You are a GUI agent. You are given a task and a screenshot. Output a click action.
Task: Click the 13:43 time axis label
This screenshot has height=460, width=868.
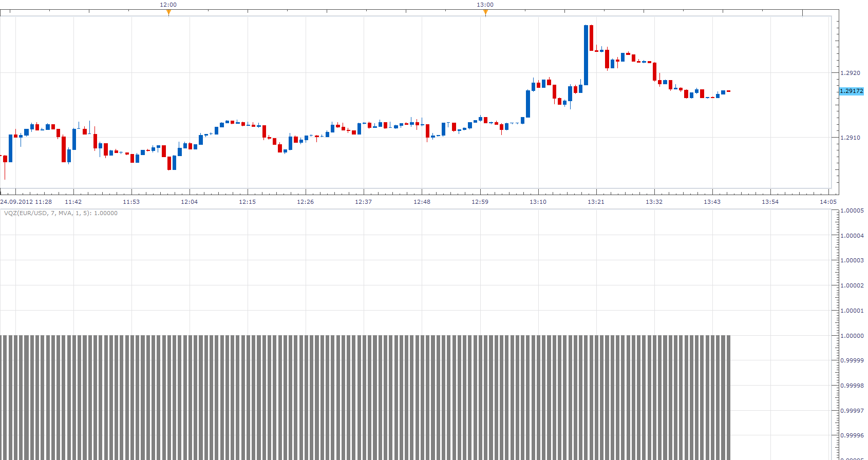click(x=712, y=202)
